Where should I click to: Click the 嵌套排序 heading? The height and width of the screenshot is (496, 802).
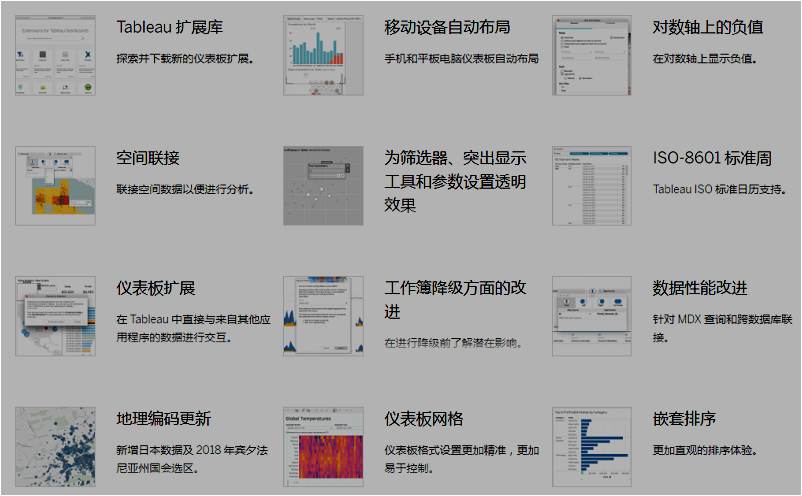click(x=684, y=419)
